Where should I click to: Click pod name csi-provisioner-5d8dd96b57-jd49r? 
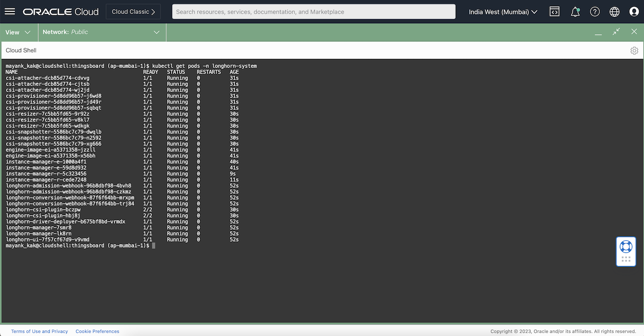point(54,102)
